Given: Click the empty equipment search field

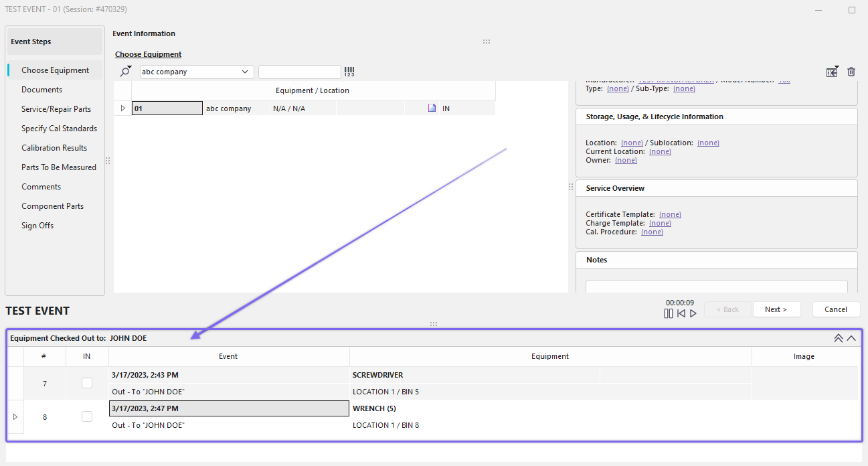Looking at the screenshot, I should pyautogui.click(x=299, y=72).
